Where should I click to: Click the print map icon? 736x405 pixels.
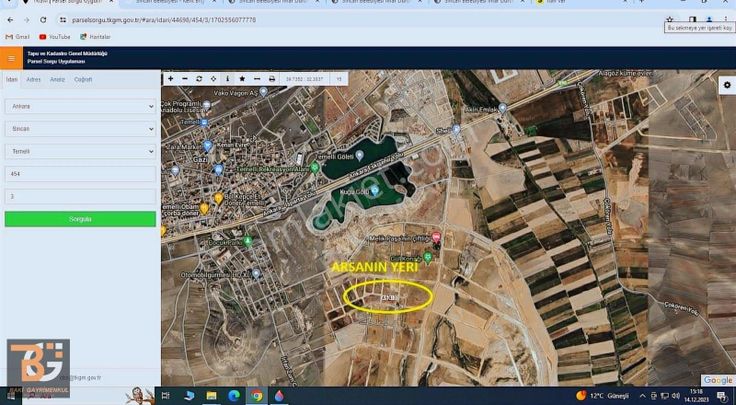[272, 79]
